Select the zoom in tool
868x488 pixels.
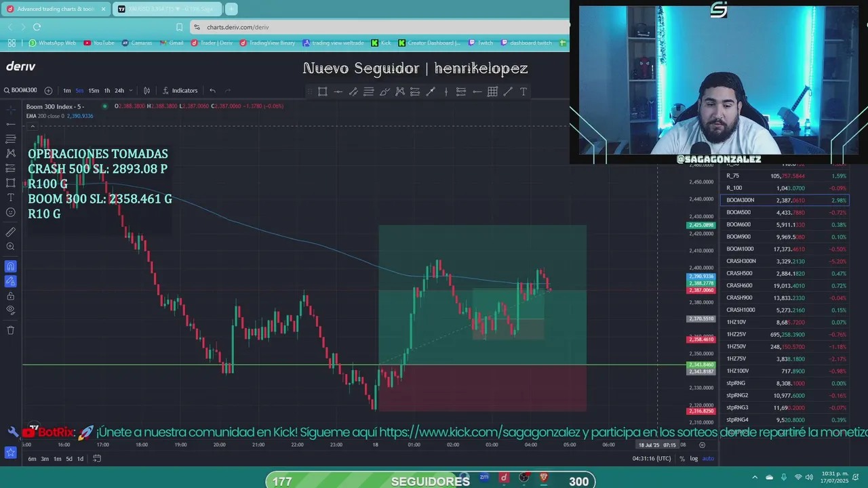click(x=10, y=247)
